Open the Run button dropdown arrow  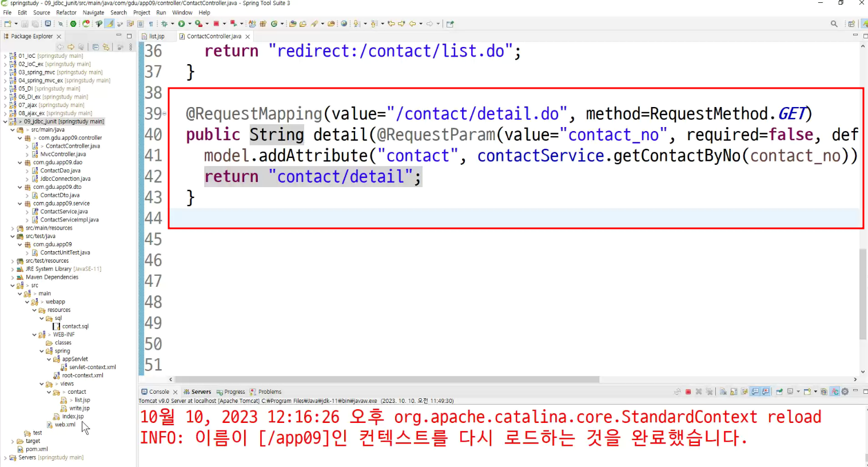189,23
